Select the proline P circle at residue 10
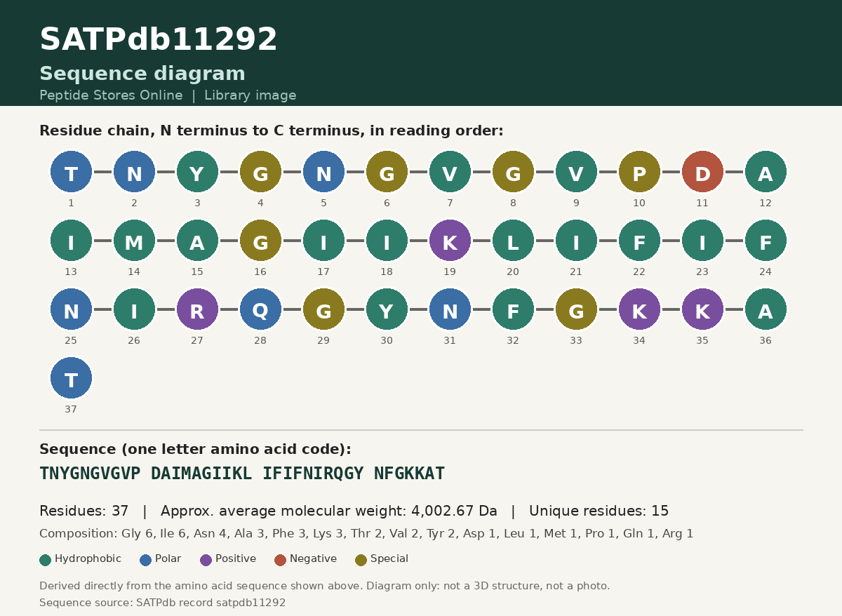Viewport: 842px width, 616px height. click(639, 172)
